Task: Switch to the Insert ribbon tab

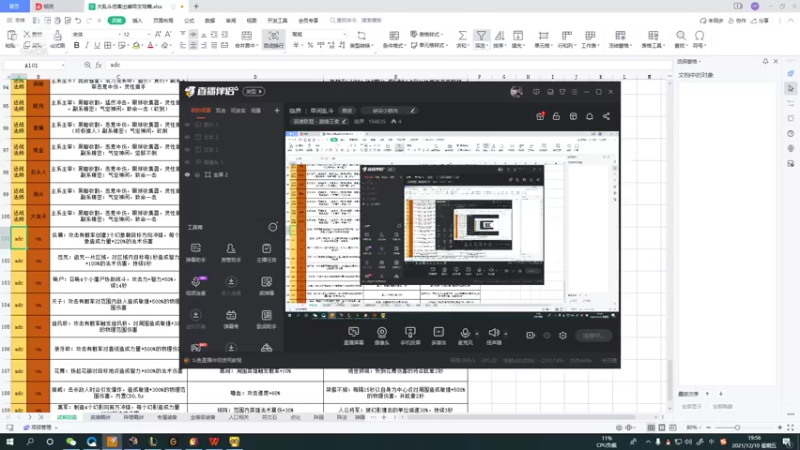Action: (x=137, y=20)
